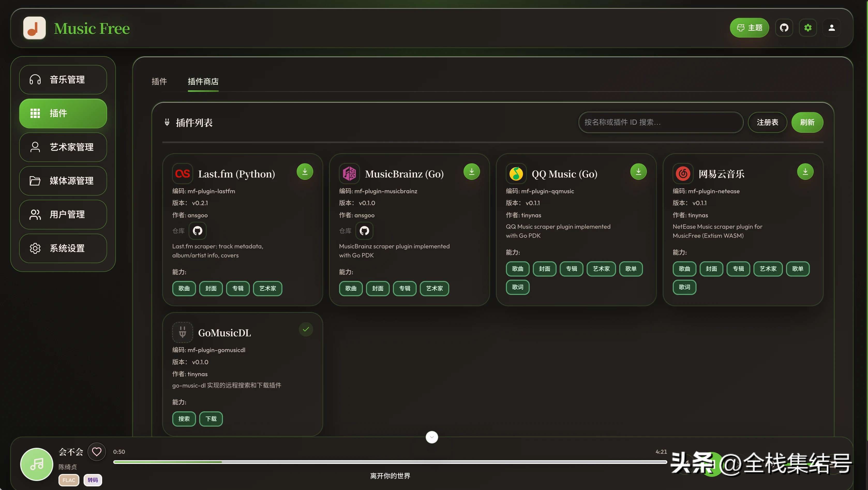The height and width of the screenshot is (490, 868).
Task: Click the 网易云音乐 logo icon
Action: (683, 174)
